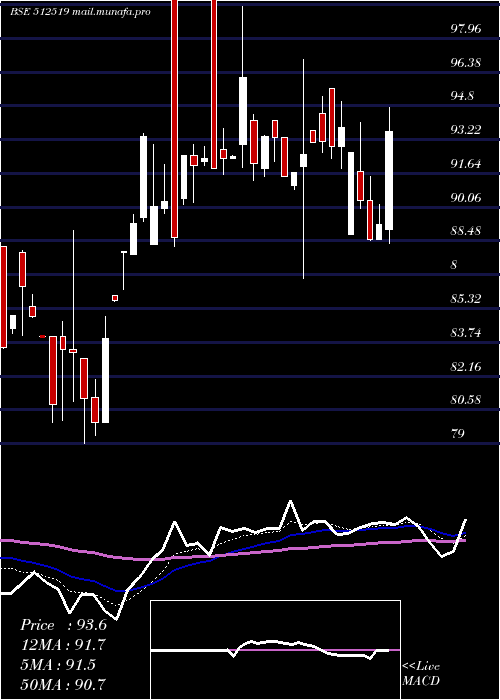Click the 'BSE 512519 mail.munafa.pro' chart title
Viewport: 500px width, 700px height.
(80, 12)
